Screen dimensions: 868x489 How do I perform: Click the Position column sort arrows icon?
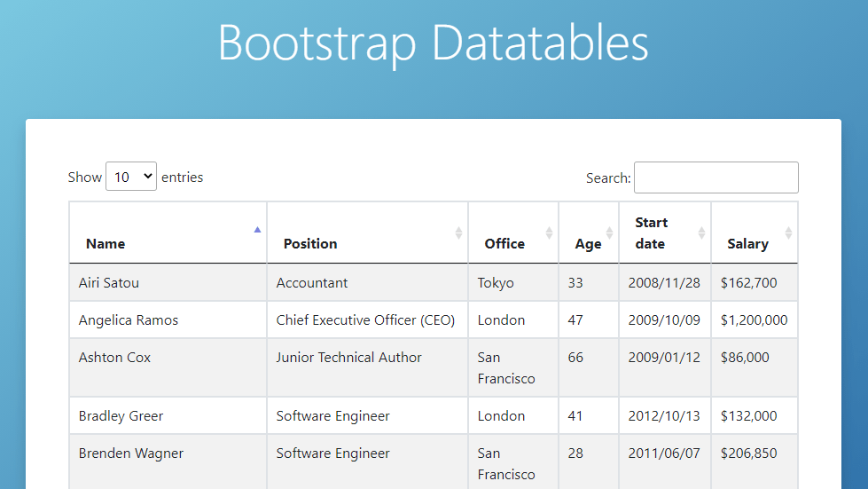(458, 233)
